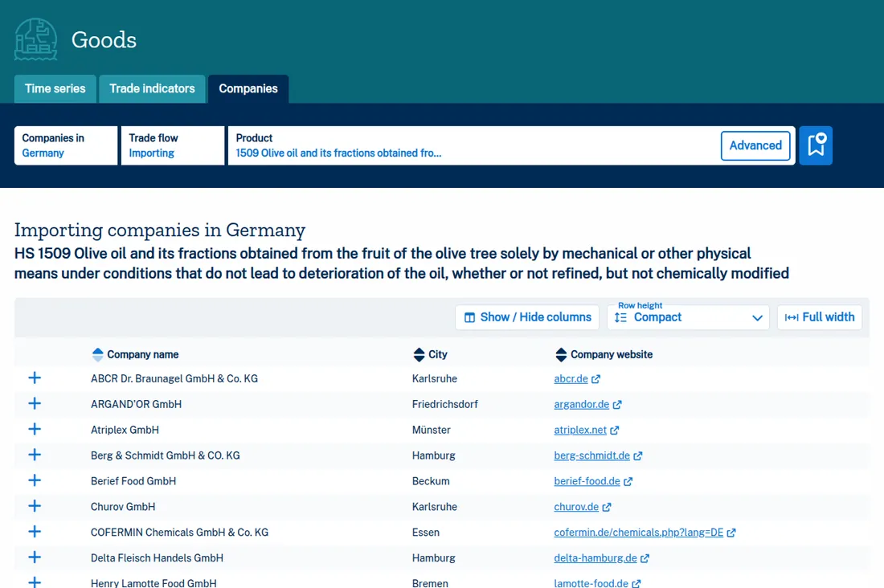Visit the atriplex.net website link

coord(580,430)
